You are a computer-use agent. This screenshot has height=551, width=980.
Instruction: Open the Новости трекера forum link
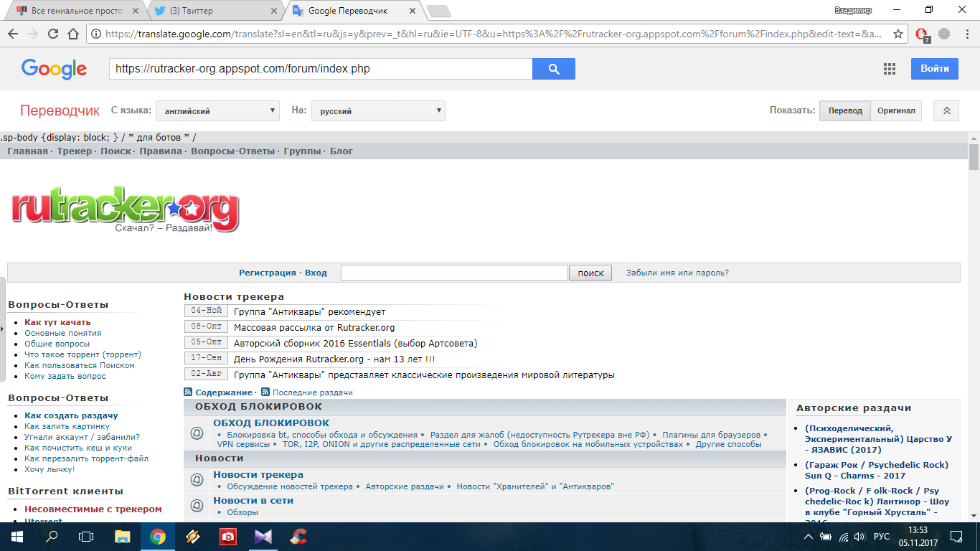[258, 474]
